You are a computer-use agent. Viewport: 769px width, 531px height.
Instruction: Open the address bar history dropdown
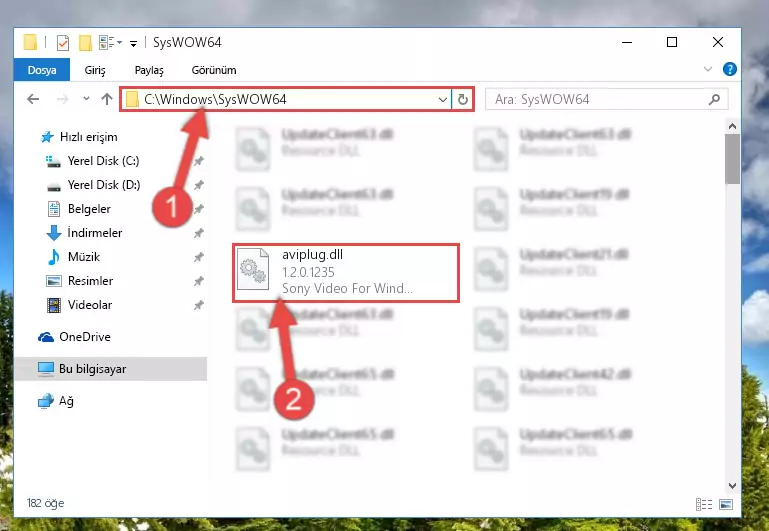pos(442,100)
